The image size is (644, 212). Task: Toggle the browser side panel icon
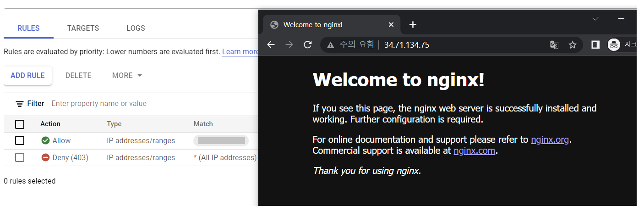click(595, 45)
